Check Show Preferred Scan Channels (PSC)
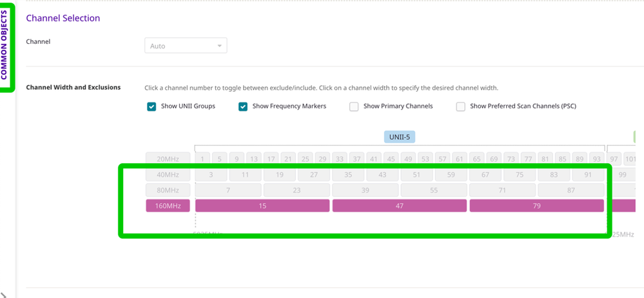The width and height of the screenshot is (644, 298). point(460,106)
